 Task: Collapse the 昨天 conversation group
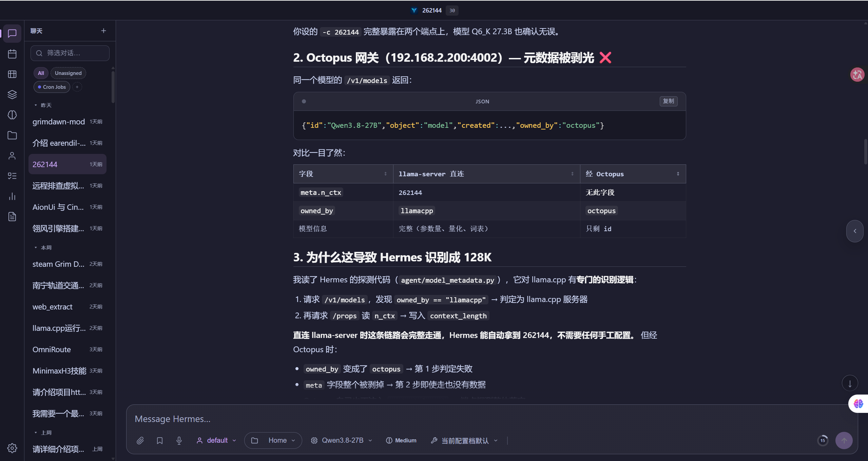(43, 105)
